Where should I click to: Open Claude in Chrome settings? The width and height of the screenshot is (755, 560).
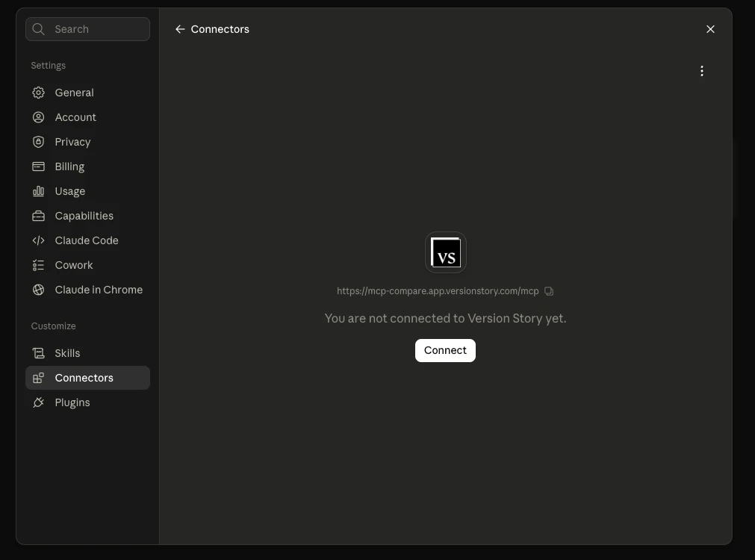point(87,290)
